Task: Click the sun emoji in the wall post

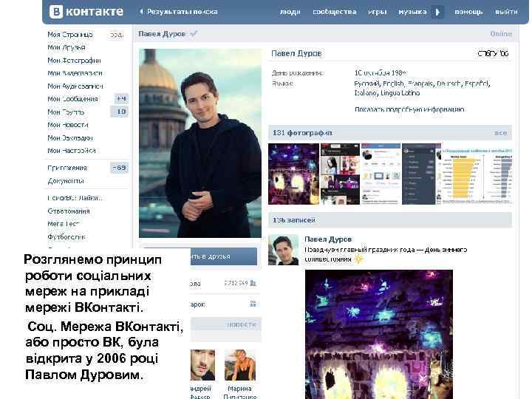Action: tap(358, 259)
